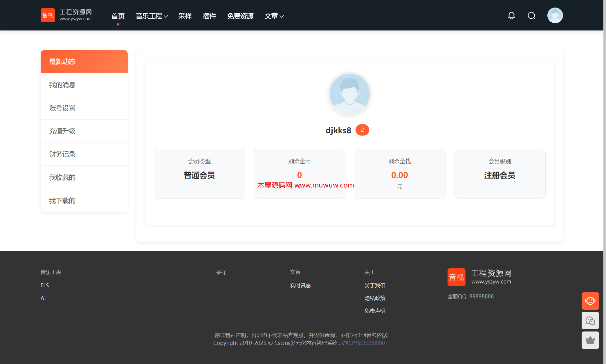The width and height of the screenshot is (606, 364).
Task: Open the notification bell icon
Action: coord(511,16)
